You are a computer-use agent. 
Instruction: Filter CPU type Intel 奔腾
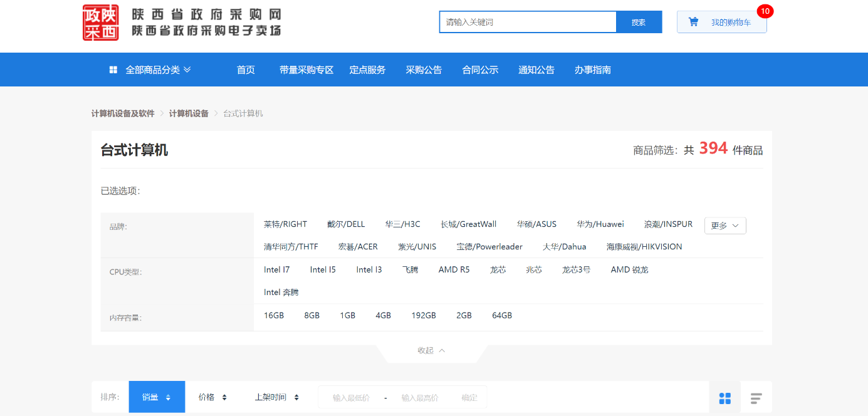[x=281, y=293]
